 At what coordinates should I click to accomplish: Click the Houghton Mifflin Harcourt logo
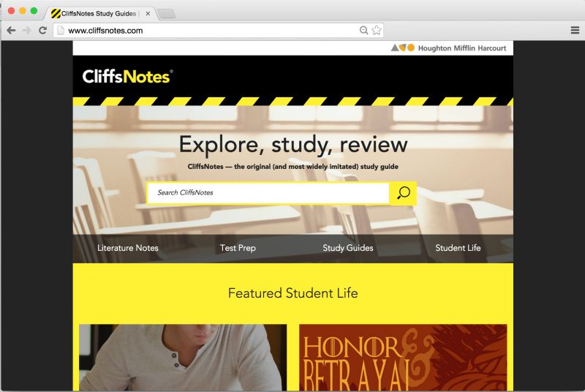pyautogui.click(x=448, y=48)
